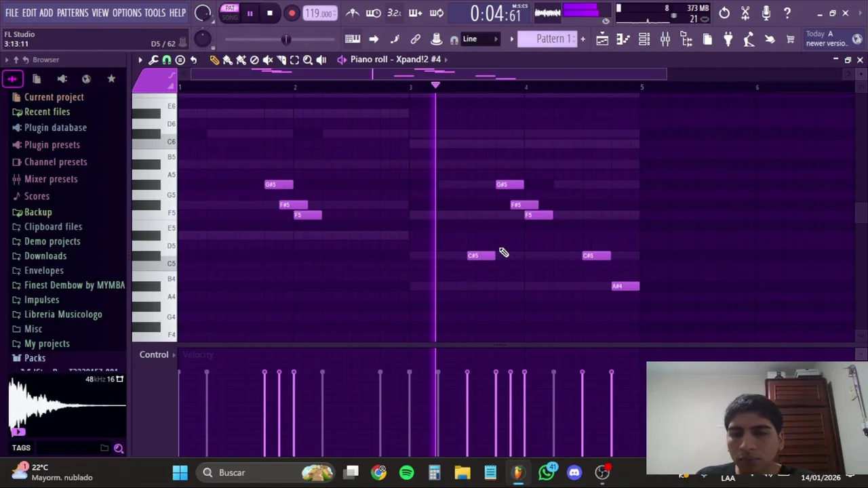This screenshot has width=868, height=488.
Task: Open the TOOLS menu
Action: tap(155, 13)
